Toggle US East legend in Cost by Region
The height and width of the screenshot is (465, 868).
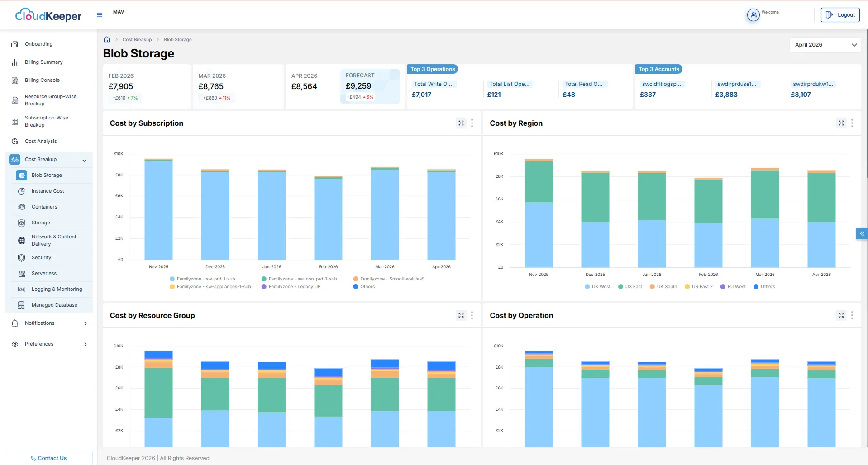point(630,287)
